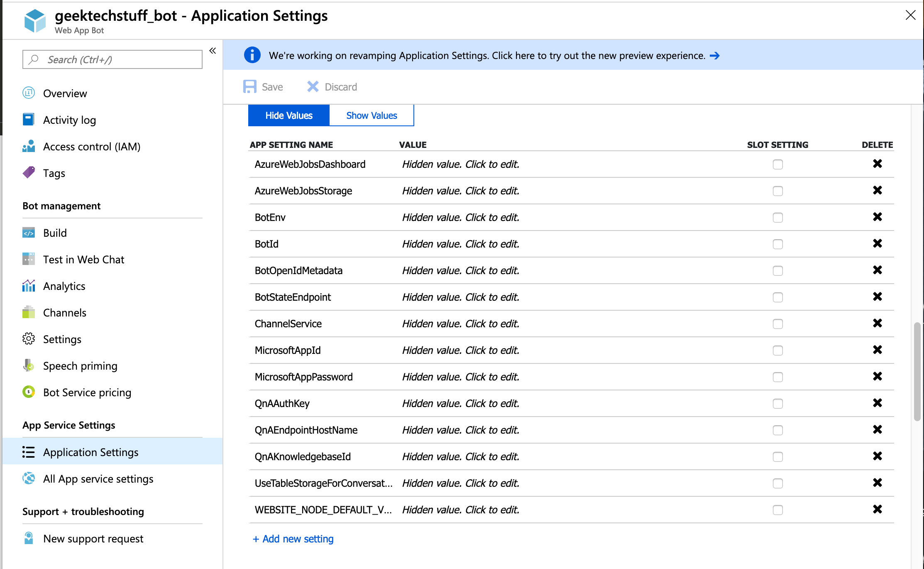Click the search input field
Screen dimensions: 924x569
[112, 59]
